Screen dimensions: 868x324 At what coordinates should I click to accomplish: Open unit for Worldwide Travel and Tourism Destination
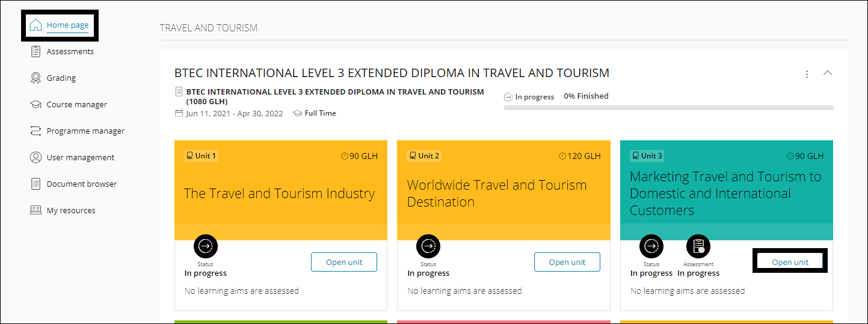click(567, 262)
